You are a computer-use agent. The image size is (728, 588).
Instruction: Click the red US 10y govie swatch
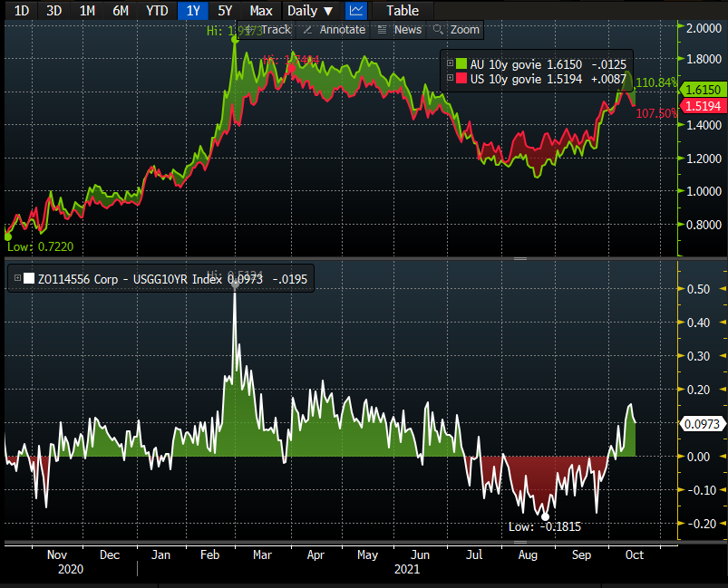[x=461, y=79]
